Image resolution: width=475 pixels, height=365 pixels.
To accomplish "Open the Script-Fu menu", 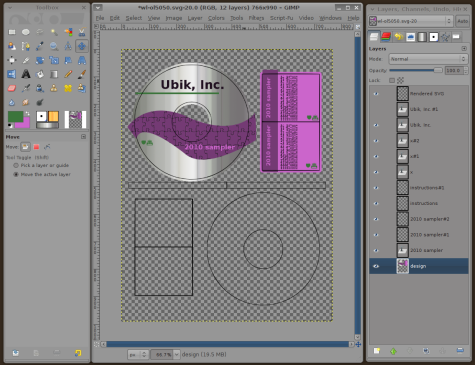I will pyautogui.click(x=281, y=18).
